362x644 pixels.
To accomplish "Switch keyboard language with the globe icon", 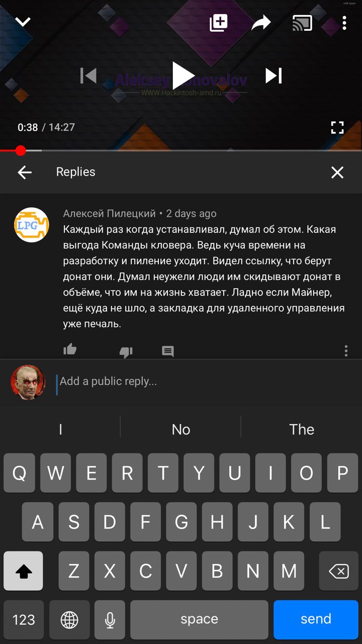I will [x=69, y=619].
